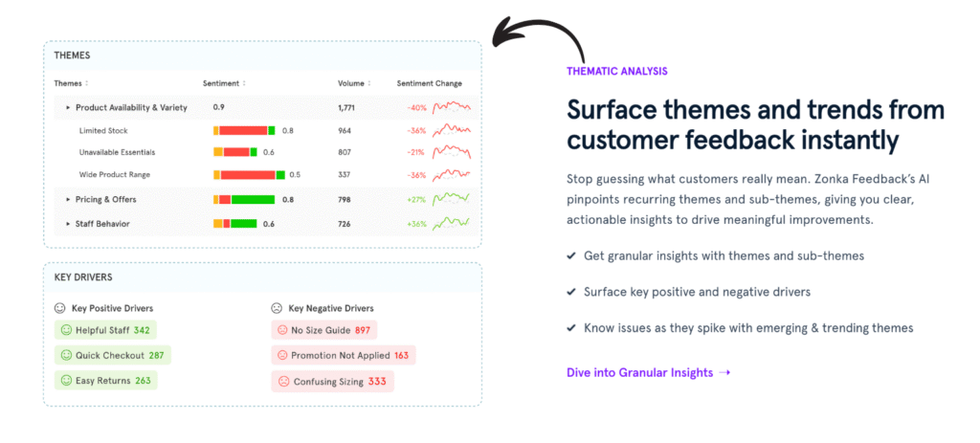Viewport: 980px width, 443px height.
Task: Select the Unavailable Essentials sub-theme row
Action: (117, 152)
